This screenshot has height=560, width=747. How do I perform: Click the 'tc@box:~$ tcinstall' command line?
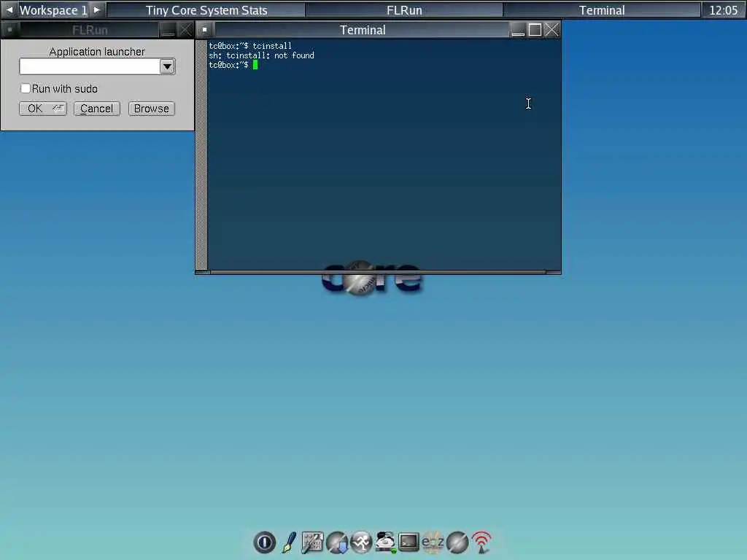(x=250, y=46)
